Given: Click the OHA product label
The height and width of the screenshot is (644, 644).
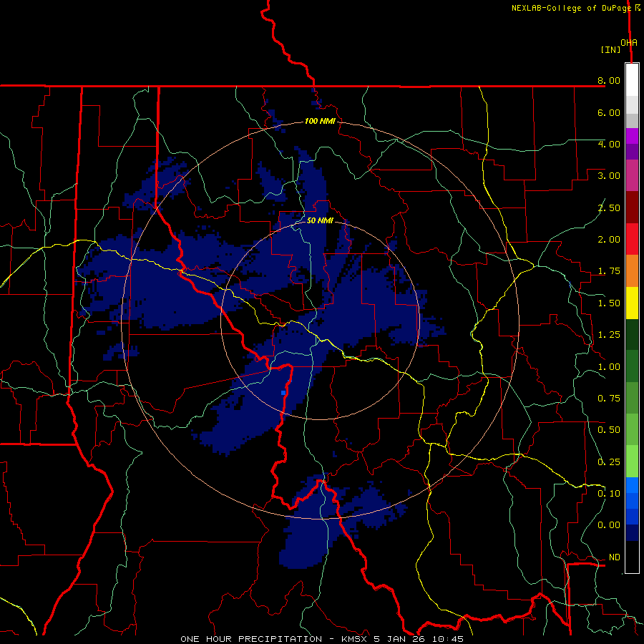Looking at the screenshot, I should click(629, 43).
